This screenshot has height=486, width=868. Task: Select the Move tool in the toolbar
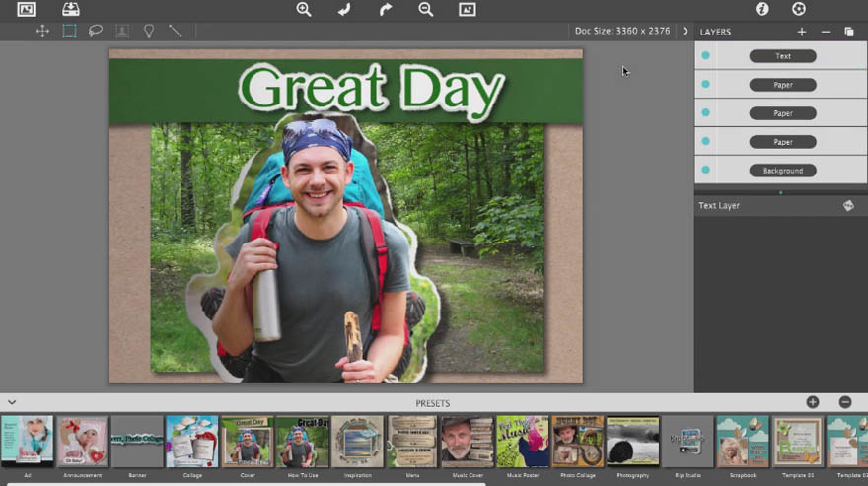tap(42, 31)
